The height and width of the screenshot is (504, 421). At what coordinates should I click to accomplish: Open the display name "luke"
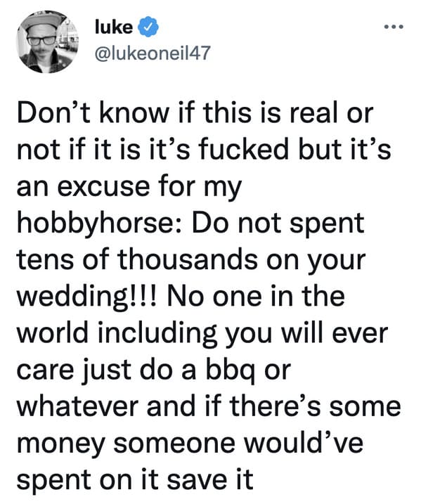tap(113, 27)
